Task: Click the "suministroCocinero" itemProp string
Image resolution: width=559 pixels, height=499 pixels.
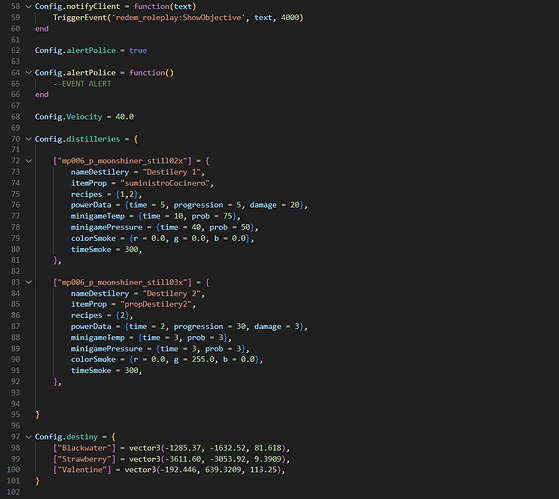Action: 165,183
